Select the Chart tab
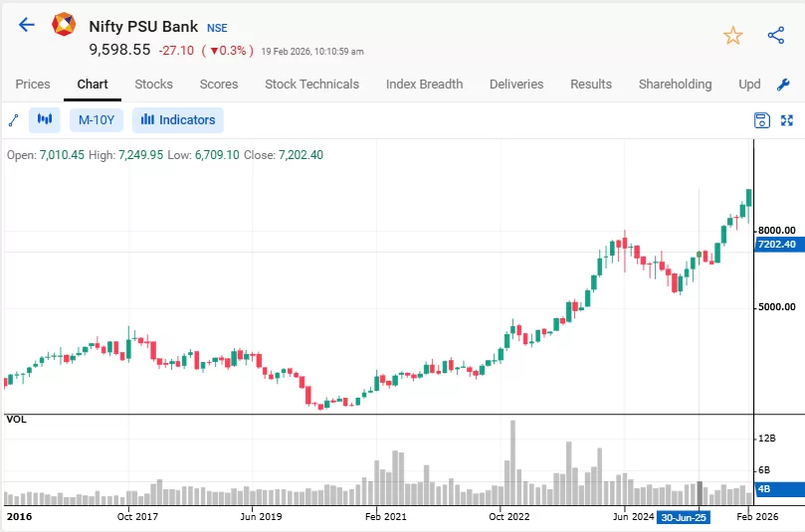This screenshot has height=532, width=805. point(93,85)
